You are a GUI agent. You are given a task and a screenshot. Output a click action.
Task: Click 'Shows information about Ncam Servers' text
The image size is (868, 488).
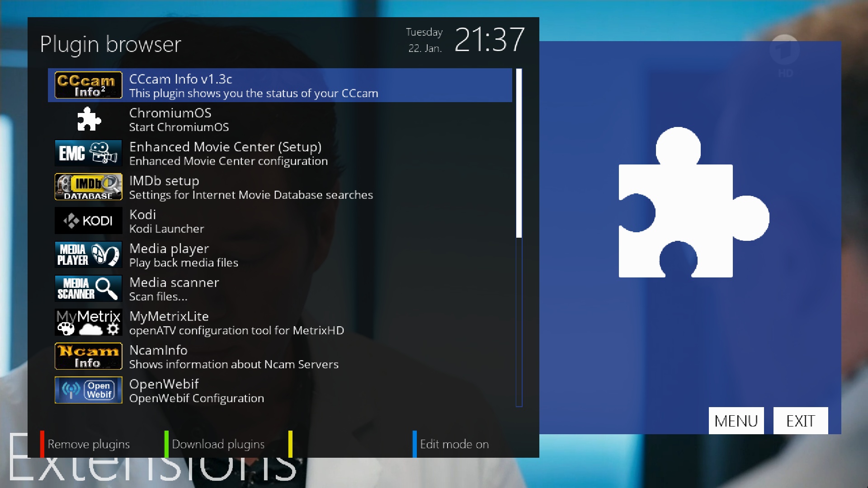tap(234, 365)
